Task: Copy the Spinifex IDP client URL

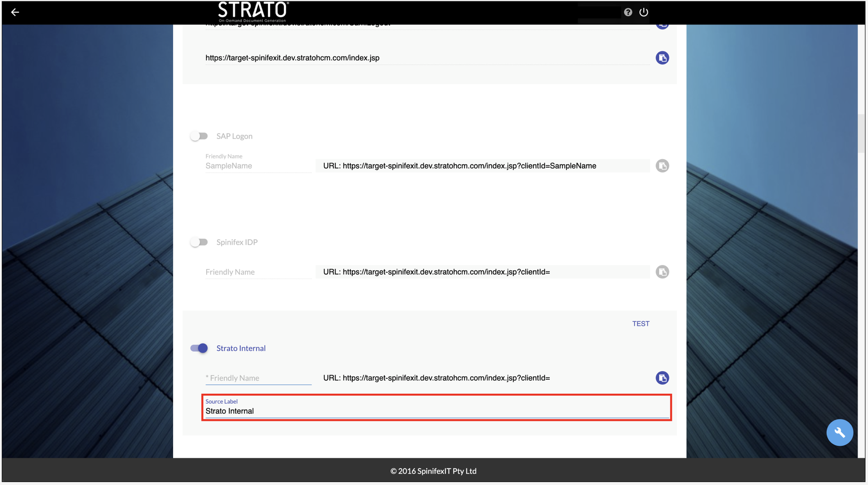Action: [x=662, y=272]
